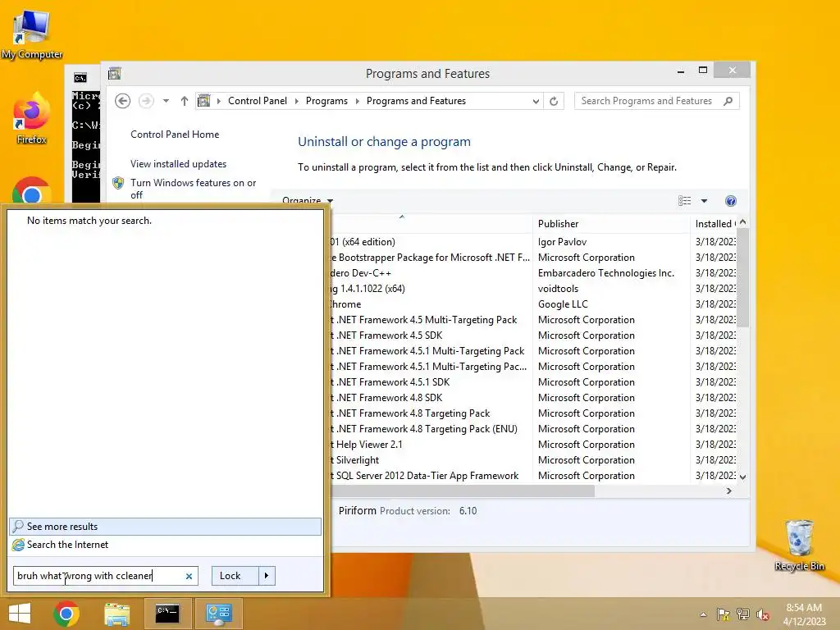Open the arrow menu beside Lock
This screenshot has width=840, height=630.
(x=267, y=576)
